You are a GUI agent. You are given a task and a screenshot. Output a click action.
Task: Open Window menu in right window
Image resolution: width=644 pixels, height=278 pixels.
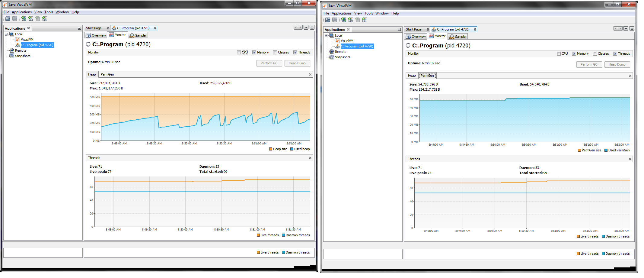point(382,13)
